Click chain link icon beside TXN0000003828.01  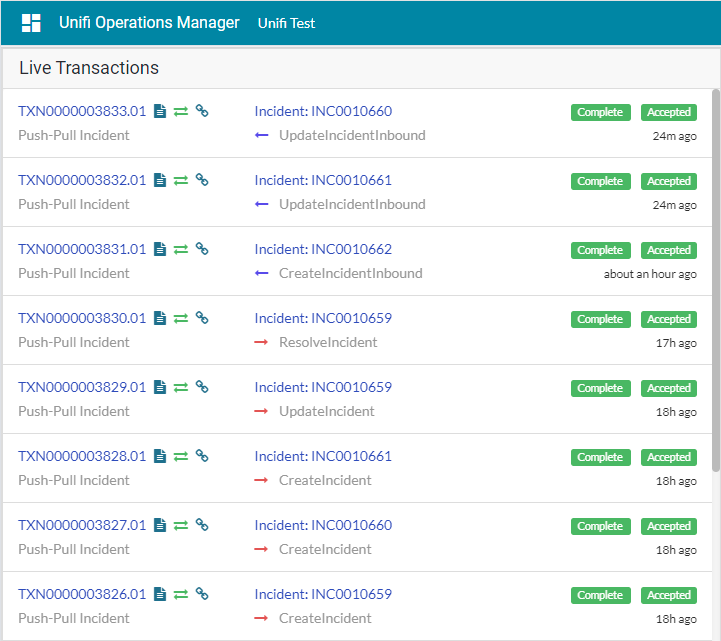point(202,457)
